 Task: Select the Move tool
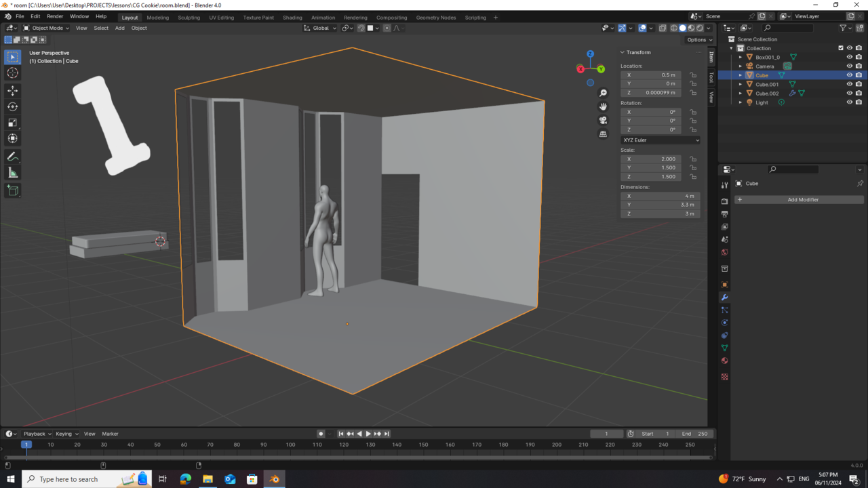click(12, 90)
